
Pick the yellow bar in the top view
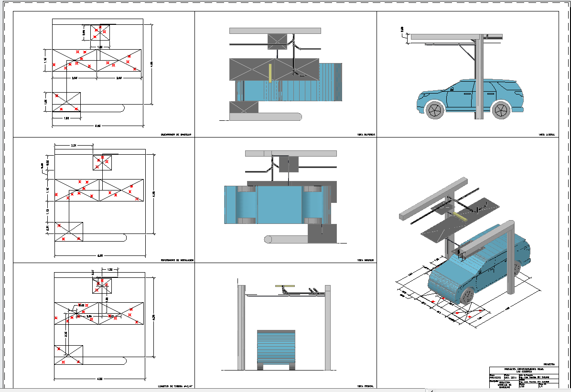coord(270,74)
